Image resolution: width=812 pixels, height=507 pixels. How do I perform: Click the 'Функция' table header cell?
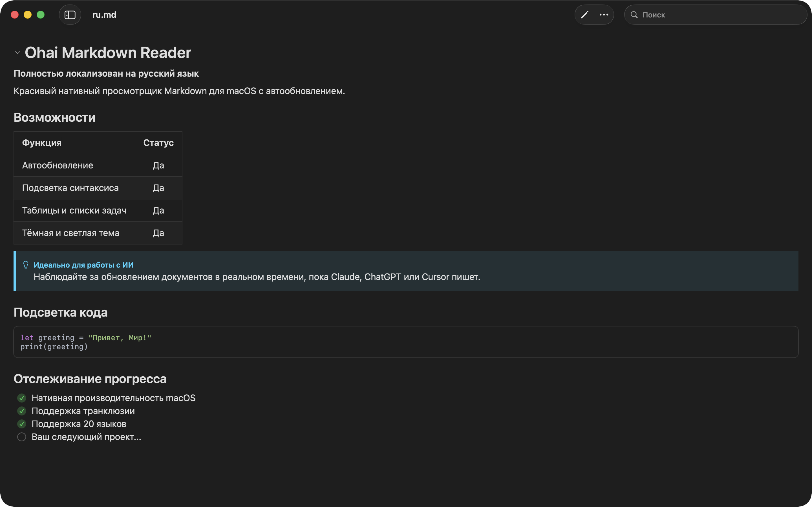(x=42, y=143)
